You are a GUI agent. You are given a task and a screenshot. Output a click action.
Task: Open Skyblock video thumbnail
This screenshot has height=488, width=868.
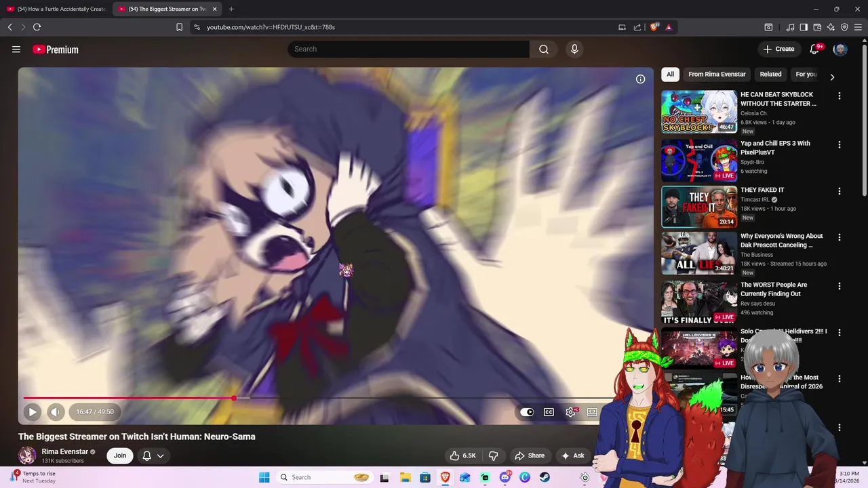699,112
